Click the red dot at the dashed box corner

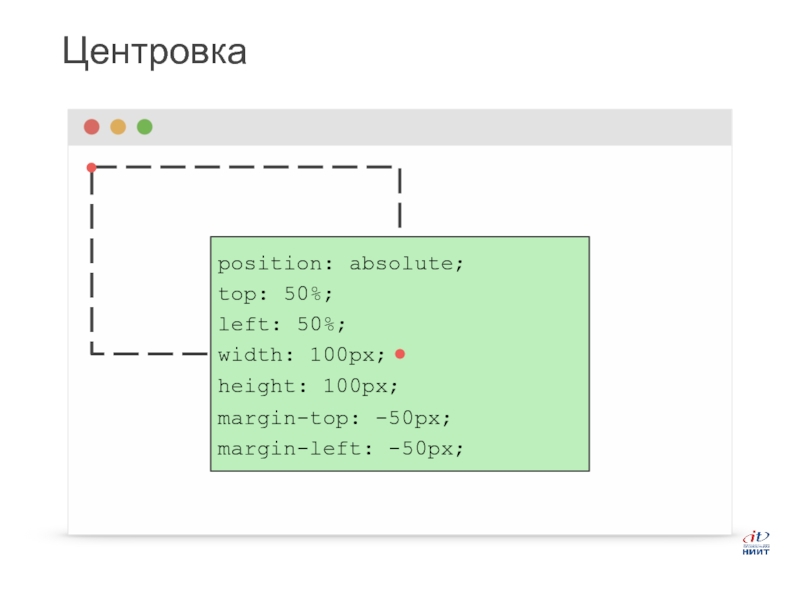91,167
